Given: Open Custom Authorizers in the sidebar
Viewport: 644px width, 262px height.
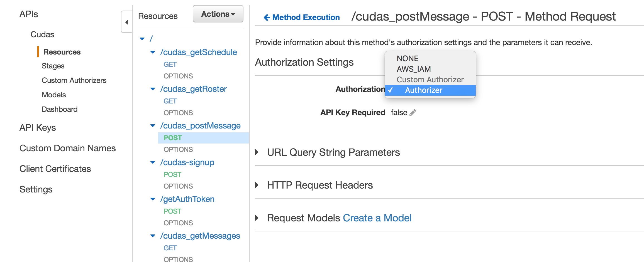Looking at the screenshot, I should point(74,80).
